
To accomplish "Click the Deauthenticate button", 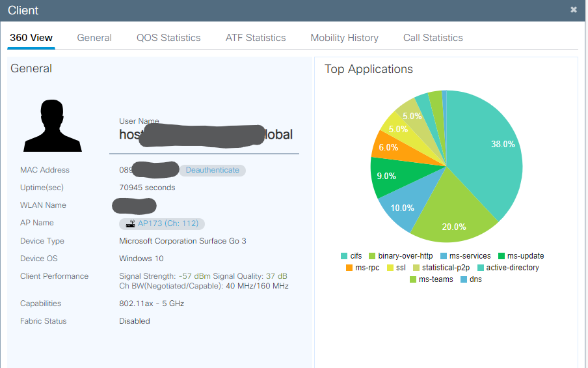I will (212, 170).
